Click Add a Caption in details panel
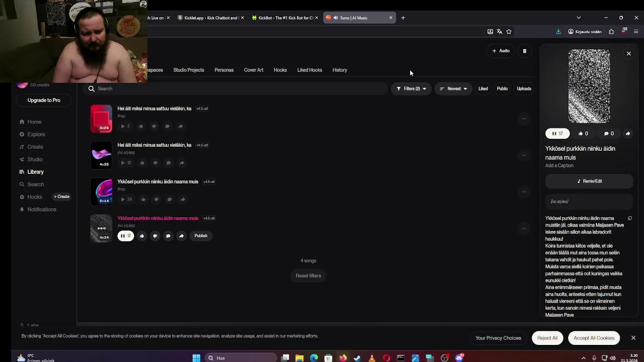 [559, 165]
